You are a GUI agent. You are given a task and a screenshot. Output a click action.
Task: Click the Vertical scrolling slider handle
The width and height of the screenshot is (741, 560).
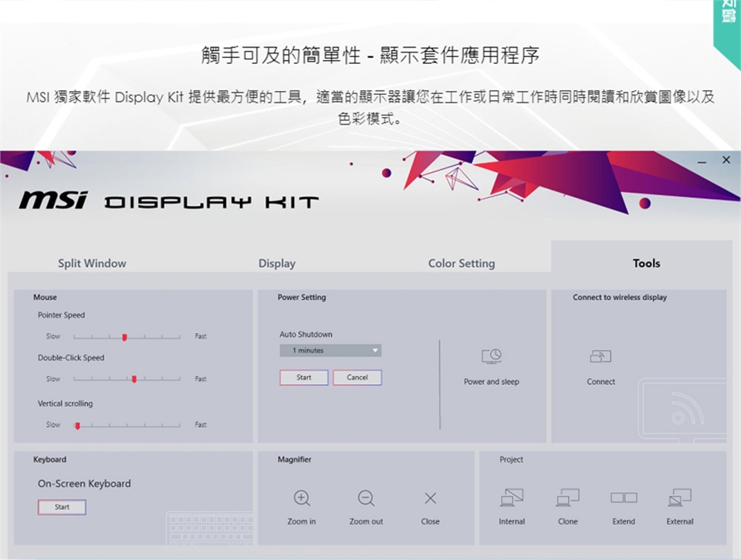pos(77,425)
